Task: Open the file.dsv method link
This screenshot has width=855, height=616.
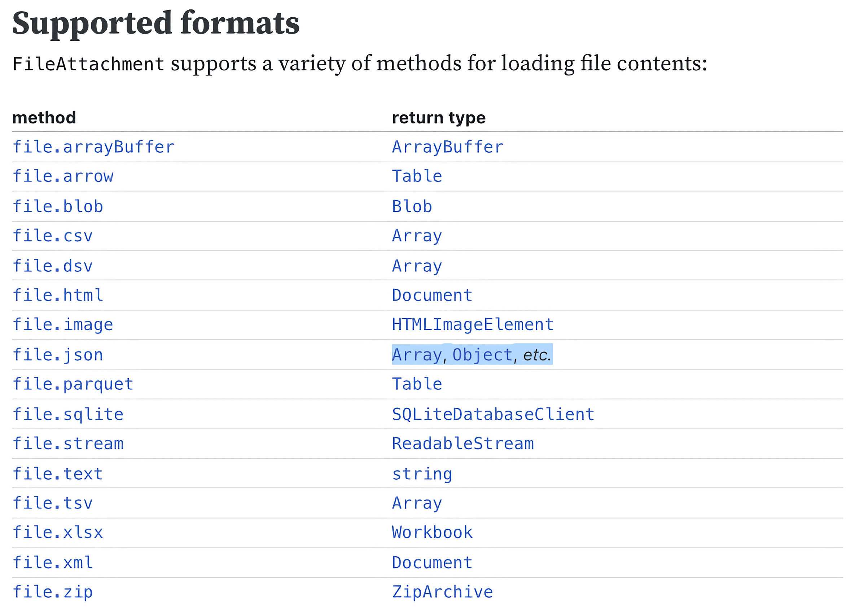Action: pyautogui.click(x=52, y=266)
